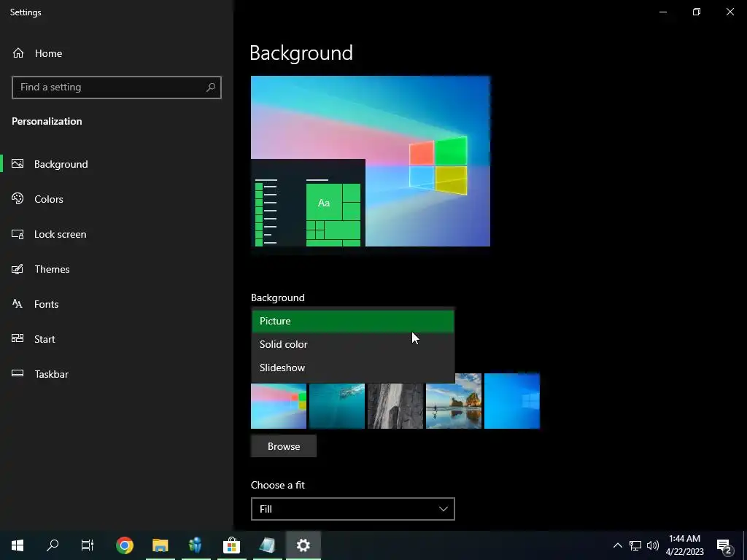The width and height of the screenshot is (747, 560).
Task: Select the underwater swimmer wallpaper thumbnail
Action: pos(337,405)
